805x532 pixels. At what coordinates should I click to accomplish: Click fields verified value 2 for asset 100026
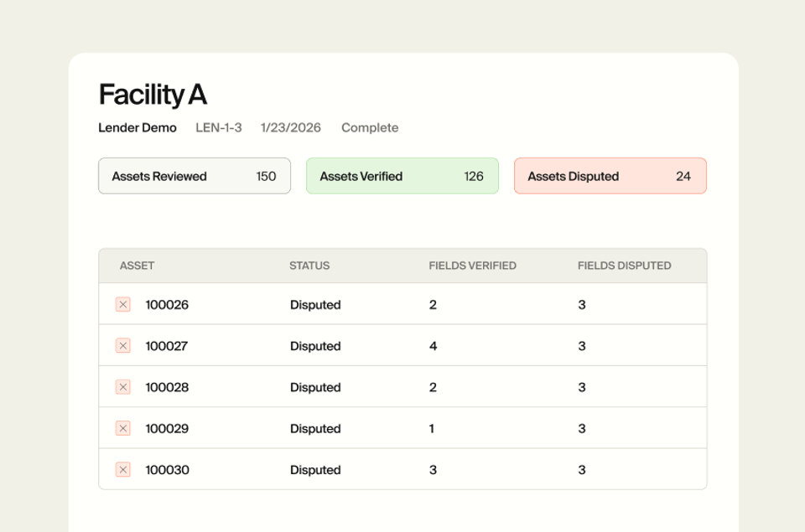pyautogui.click(x=433, y=305)
